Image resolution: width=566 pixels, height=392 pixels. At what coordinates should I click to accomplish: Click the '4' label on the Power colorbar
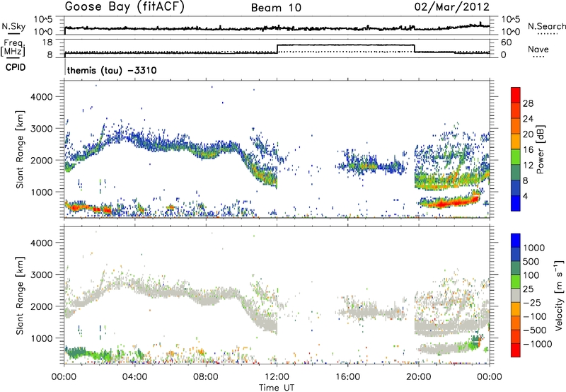coord(526,196)
